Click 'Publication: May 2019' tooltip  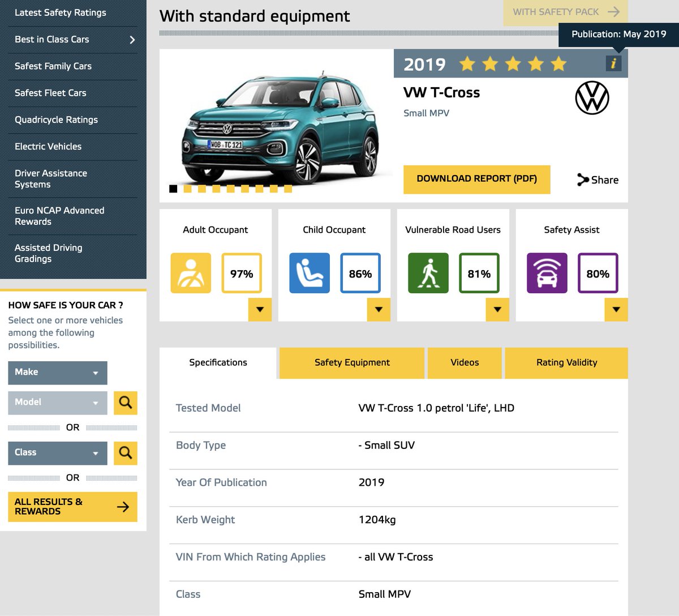(618, 35)
